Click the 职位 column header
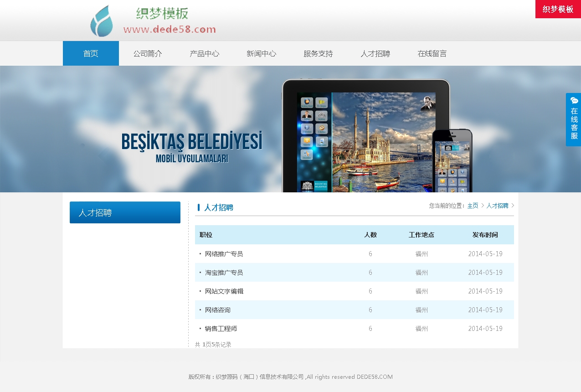The width and height of the screenshot is (581, 392). coord(206,235)
